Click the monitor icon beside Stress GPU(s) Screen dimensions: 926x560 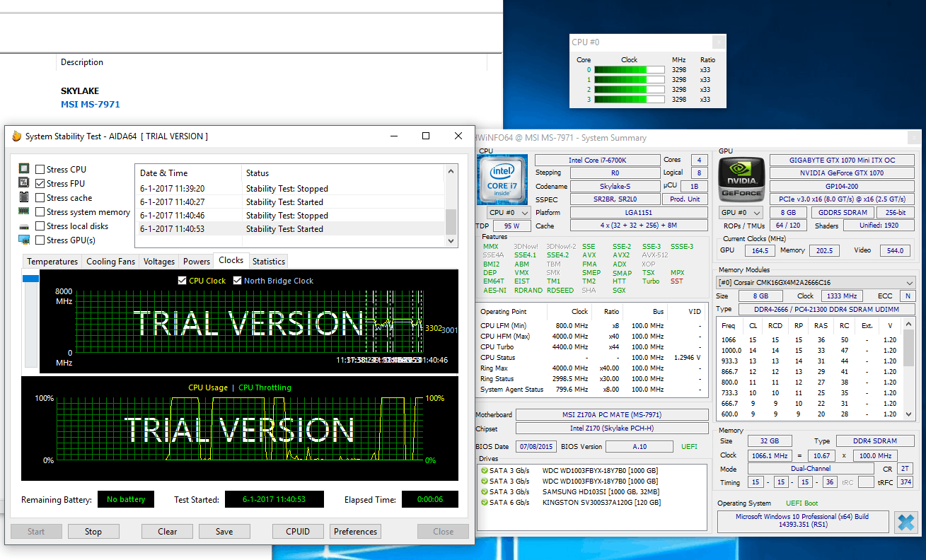tap(24, 240)
